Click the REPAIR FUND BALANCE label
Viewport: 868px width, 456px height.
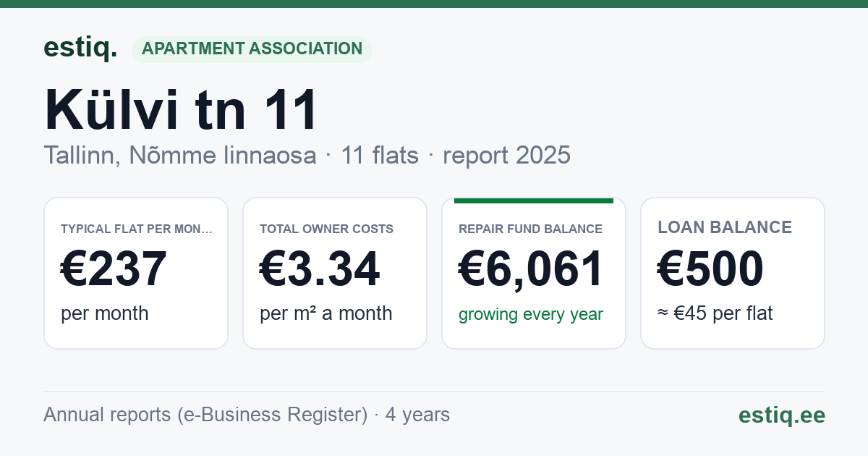(530, 229)
